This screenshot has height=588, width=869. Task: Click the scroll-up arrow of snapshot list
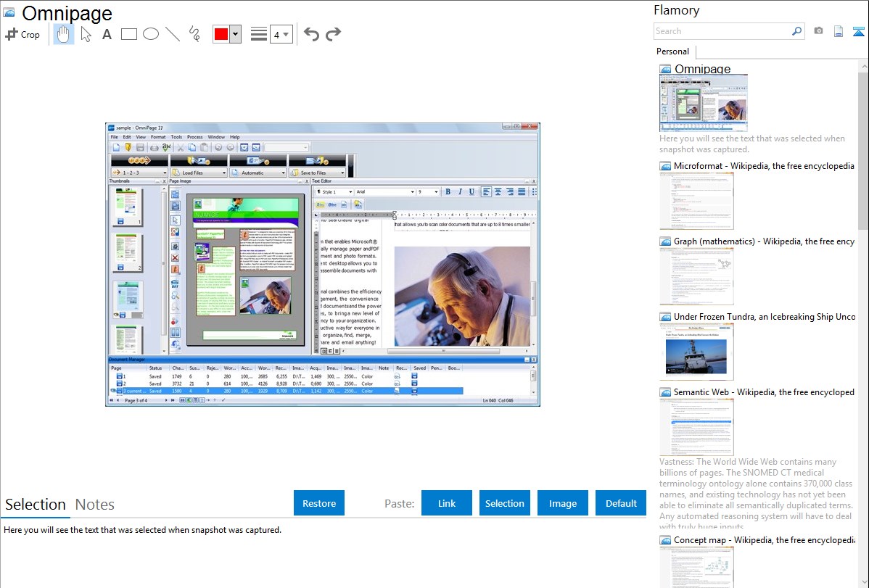tap(863, 67)
